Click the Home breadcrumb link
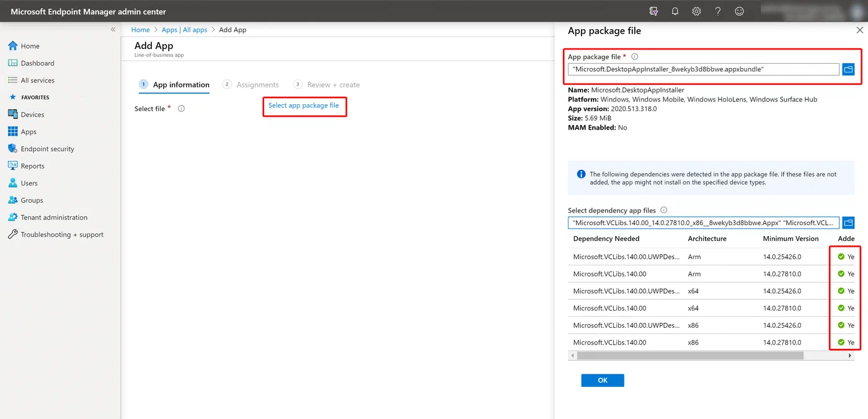 (141, 30)
